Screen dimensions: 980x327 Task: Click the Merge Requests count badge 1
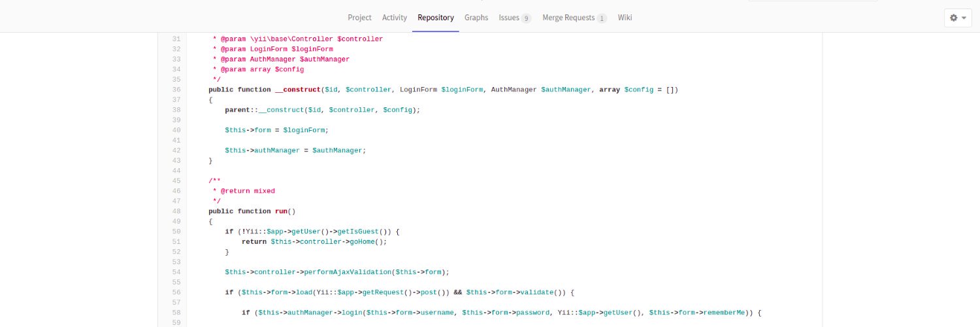coord(602,18)
